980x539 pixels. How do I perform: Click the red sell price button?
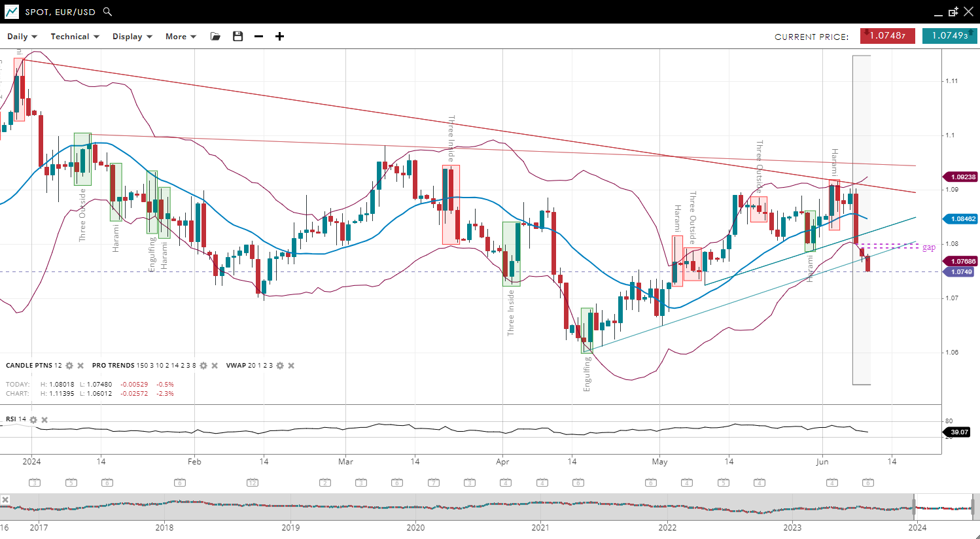[887, 36]
